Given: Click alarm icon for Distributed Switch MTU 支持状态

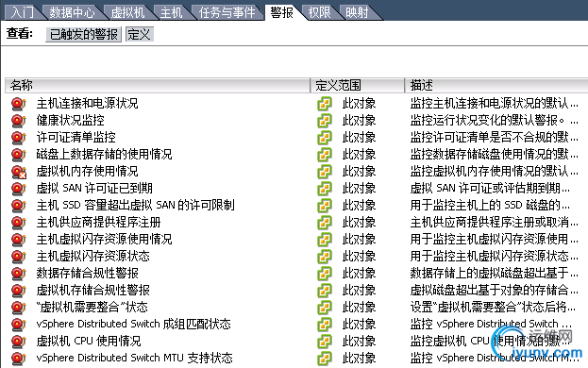Looking at the screenshot, I should (x=18, y=359).
